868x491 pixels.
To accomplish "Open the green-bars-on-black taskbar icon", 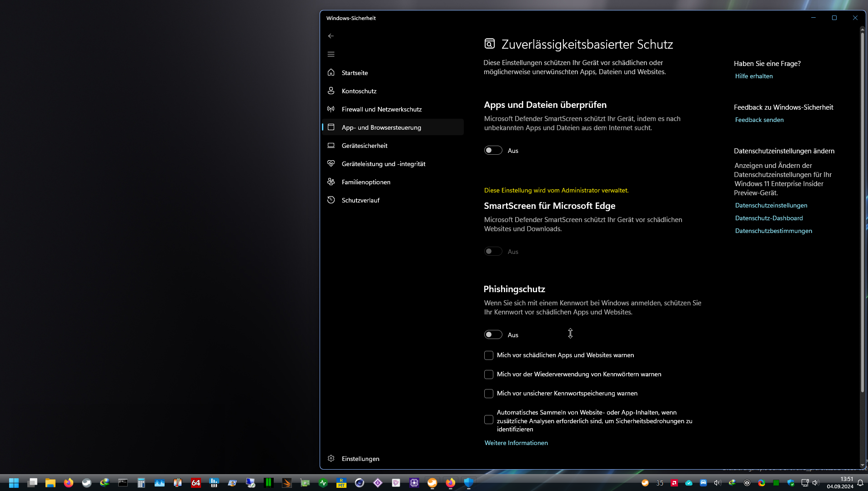I will (x=269, y=483).
